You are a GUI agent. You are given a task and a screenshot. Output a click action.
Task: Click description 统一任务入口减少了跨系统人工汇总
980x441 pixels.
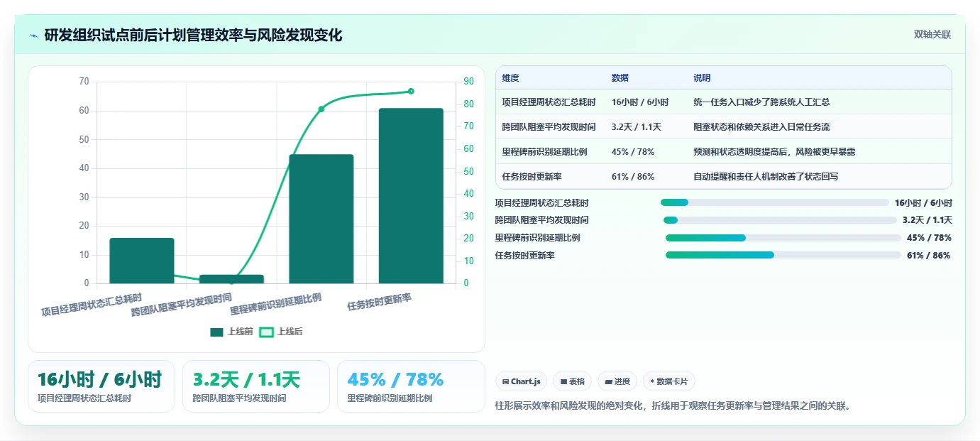pyautogui.click(x=761, y=102)
